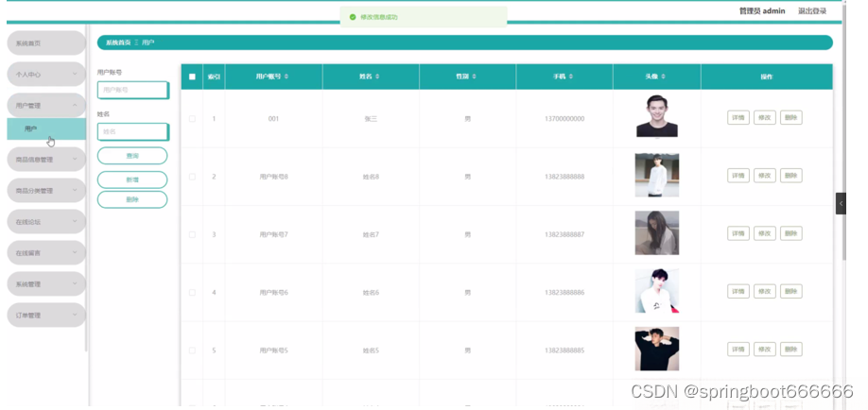Click 管理员 admin label
This screenshot has height=410, width=868.
(762, 11)
